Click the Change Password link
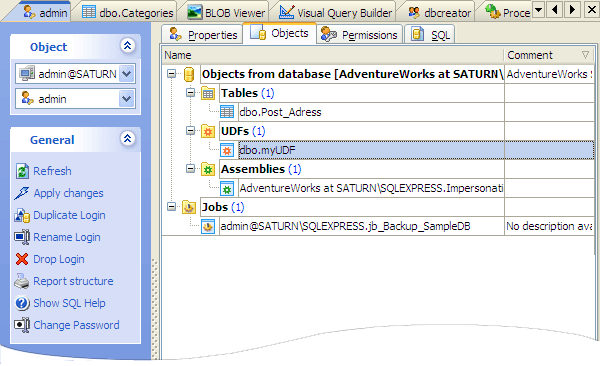Viewport: 600px width, 366px height. (77, 325)
